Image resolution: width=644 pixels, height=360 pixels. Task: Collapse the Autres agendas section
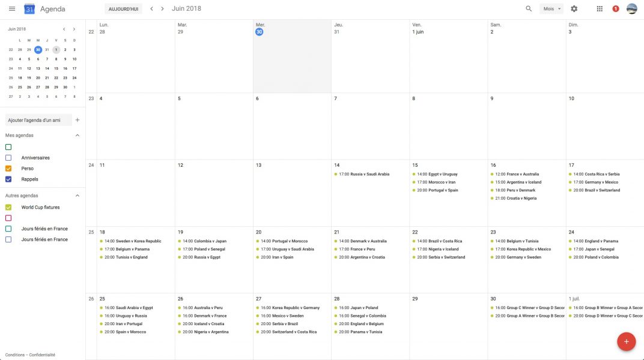coord(77,196)
